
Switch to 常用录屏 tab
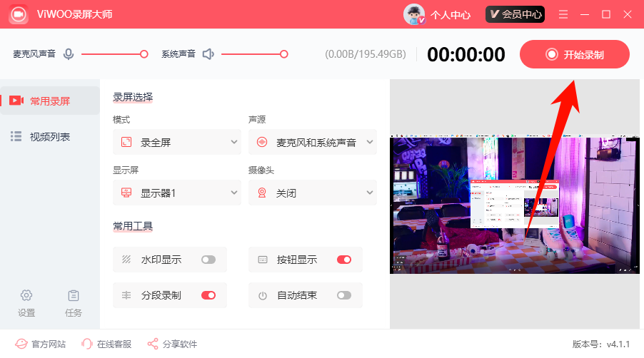pyautogui.click(x=50, y=101)
